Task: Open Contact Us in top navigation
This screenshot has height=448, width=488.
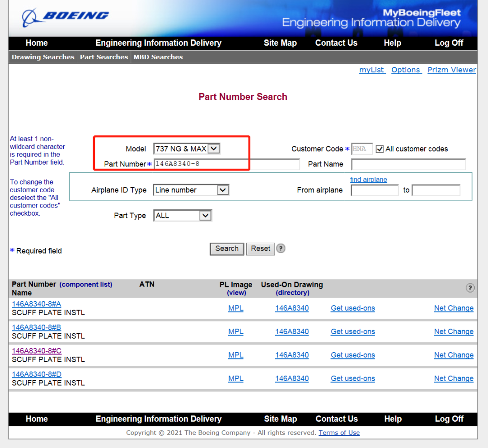Action: pyautogui.click(x=337, y=43)
